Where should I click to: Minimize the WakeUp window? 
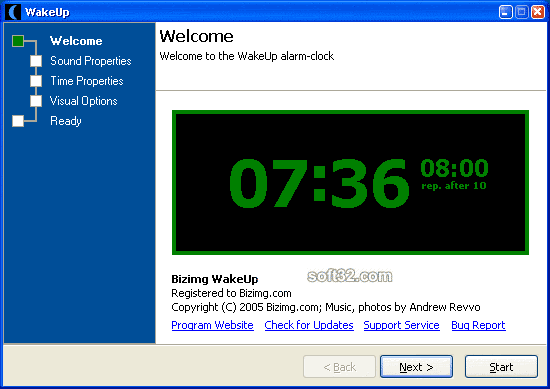pos(505,12)
